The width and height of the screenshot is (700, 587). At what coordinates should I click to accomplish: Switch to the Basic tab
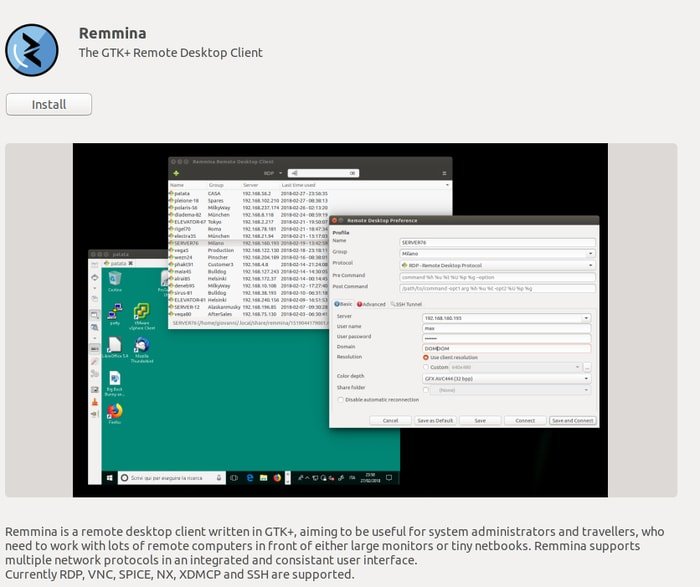pyautogui.click(x=343, y=304)
